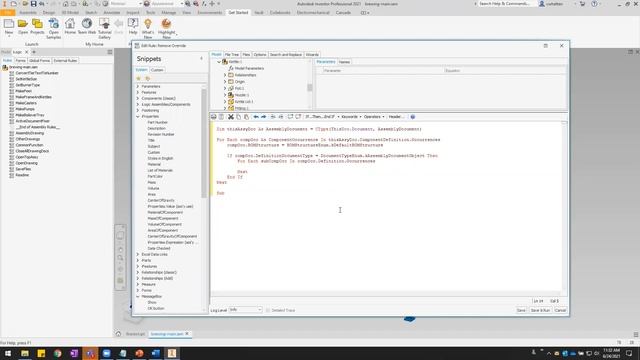Collapse the Properties snippet category
The width and height of the screenshot is (640, 360).
[138, 116]
